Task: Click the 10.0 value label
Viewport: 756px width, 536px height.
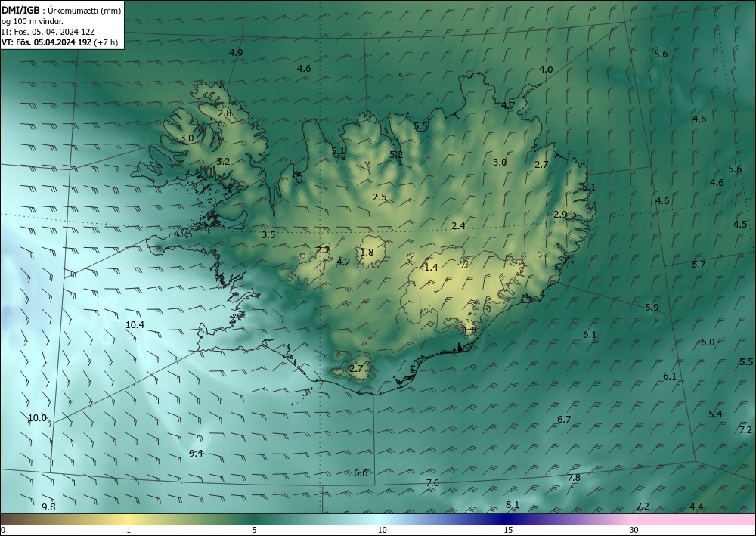Action: (x=37, y=418)
